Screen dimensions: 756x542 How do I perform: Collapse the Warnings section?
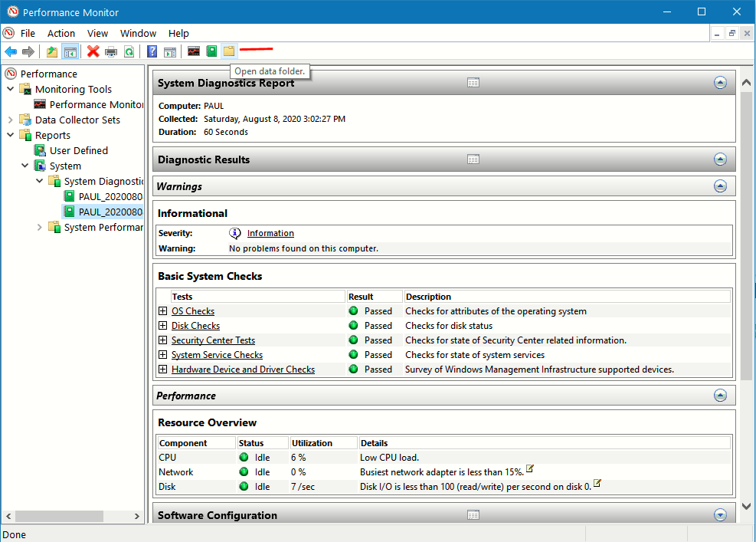(x=720, y=186)
